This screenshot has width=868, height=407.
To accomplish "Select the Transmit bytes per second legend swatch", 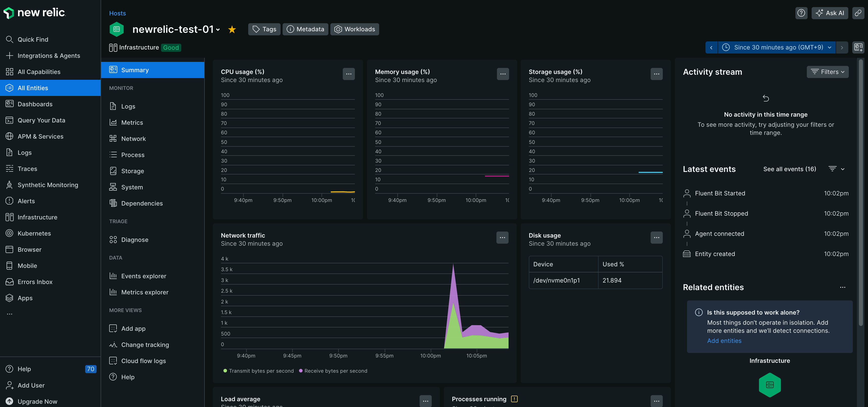I will [225, 371].
